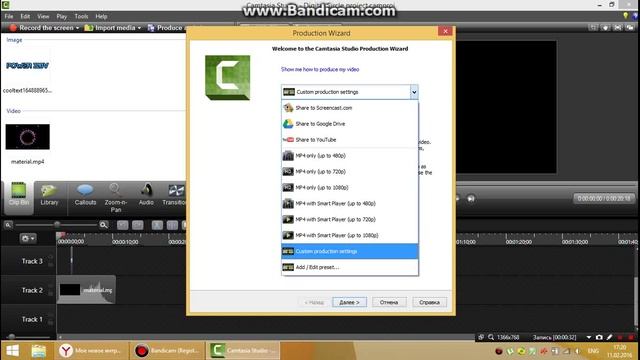
Task: Switch to Camtasia Studio taskbar item
Action: point(243,351)
